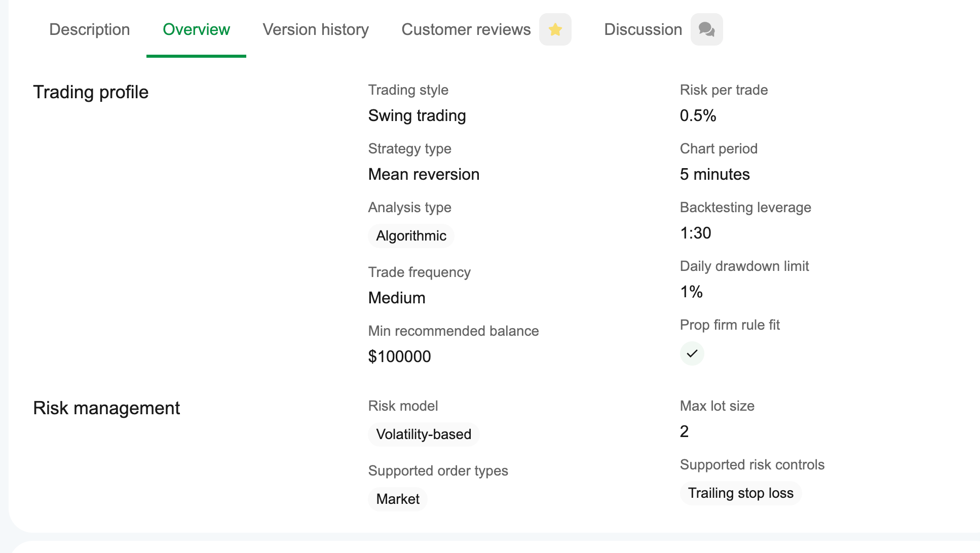Click the Trading profile heading
980x553 pixels.
[91, 92]
